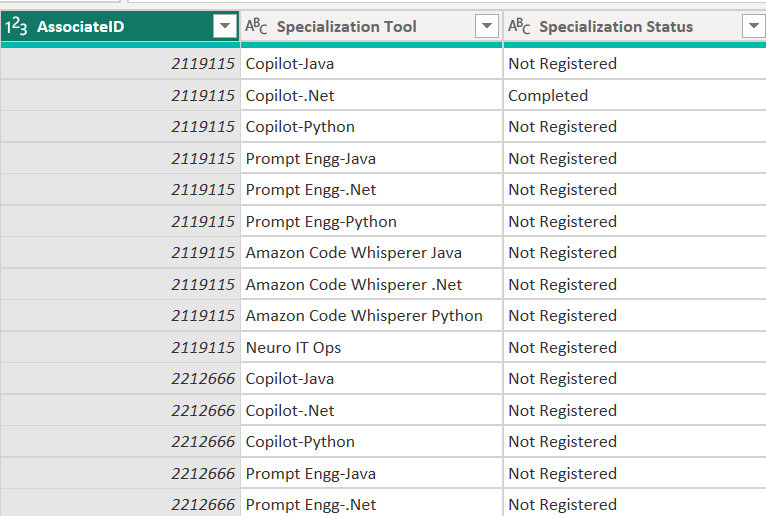This screenshot has height=516, width=766.
Task: Click Not Registered for Copilot-Python 2212666 row
Action: (x=635, y=442)
